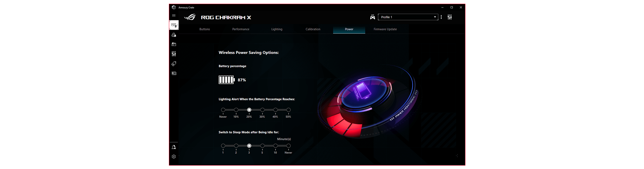Open the Settings gear icon
The image size is (644, 169).
point(174,157)
